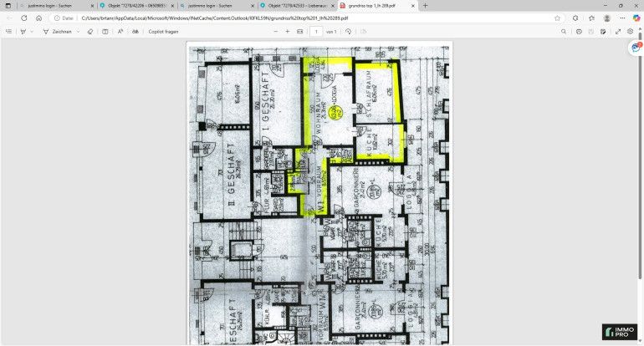
Task: Rotate the PDF page
Action: pos(348,31)
